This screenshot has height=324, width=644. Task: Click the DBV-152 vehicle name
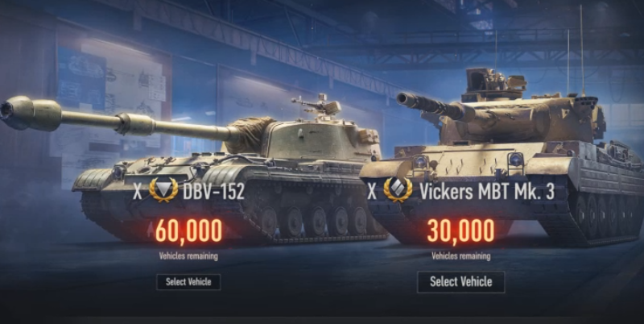213,192
